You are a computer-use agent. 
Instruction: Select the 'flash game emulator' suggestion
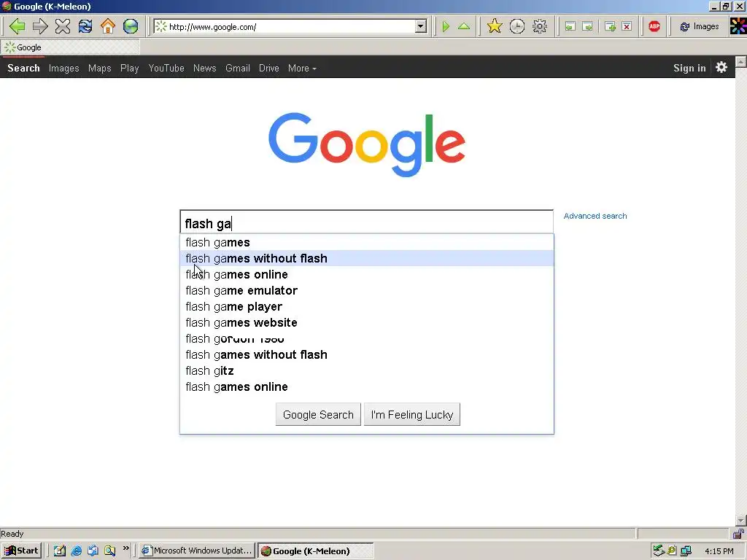coord(367,290)
